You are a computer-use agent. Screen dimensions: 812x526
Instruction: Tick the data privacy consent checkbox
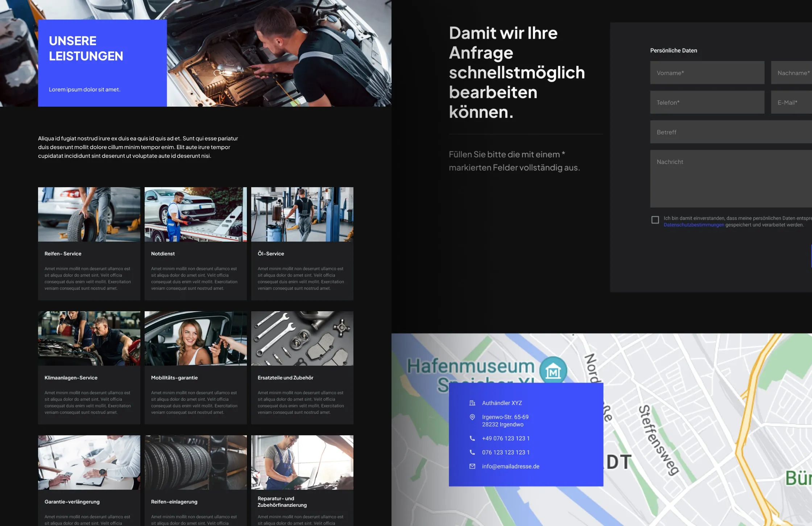pyautogui.click(x=655, y=220)
